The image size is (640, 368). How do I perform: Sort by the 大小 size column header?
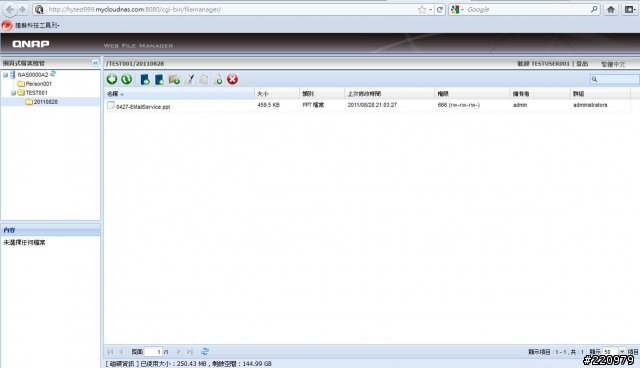pos(277,94)
